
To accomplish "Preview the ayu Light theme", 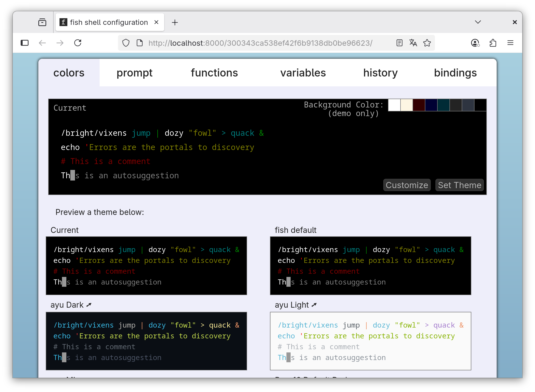I will tap(370, 341).
